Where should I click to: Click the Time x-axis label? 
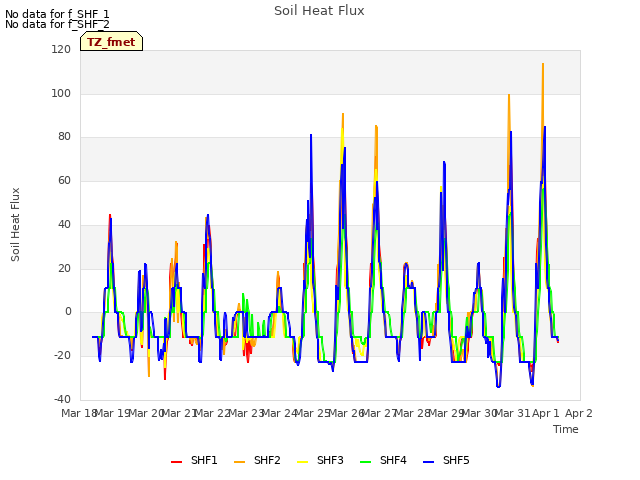pos(566,429)
